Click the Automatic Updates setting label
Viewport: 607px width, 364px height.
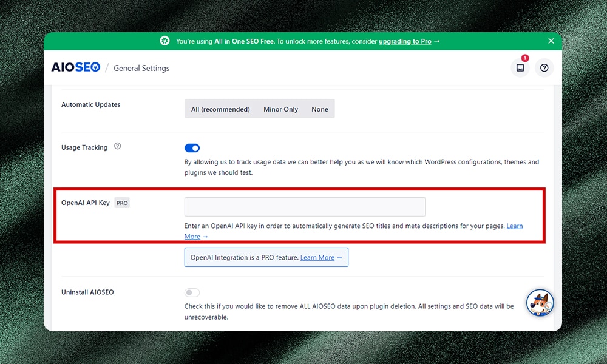(x=90, y=104)
